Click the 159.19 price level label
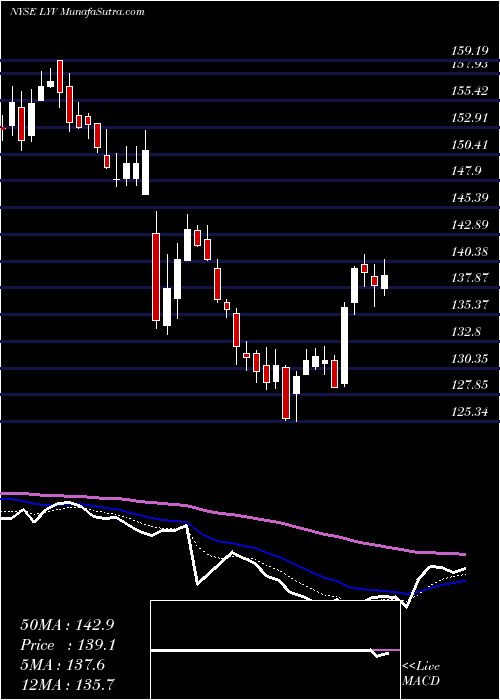The width and height of the screenshot is (500, 700). click(472, 50)
